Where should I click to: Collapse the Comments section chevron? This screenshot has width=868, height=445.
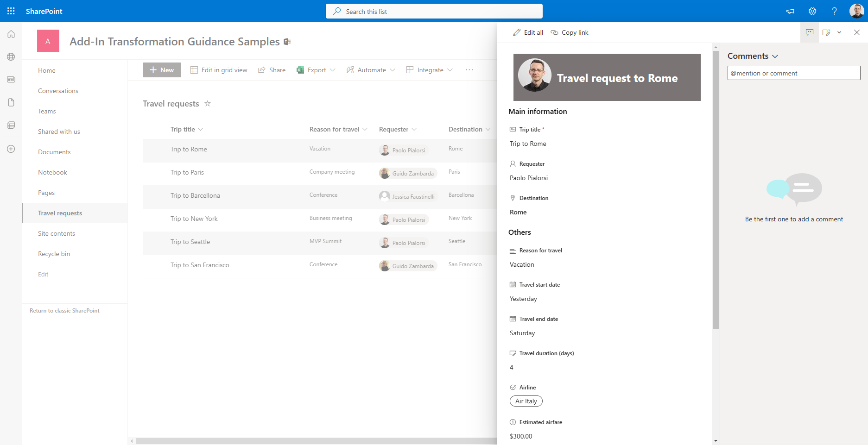(774, 56)
